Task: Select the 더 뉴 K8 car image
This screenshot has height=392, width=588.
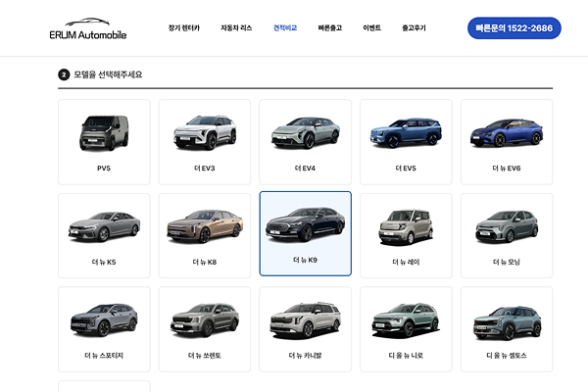Action: (x=205, y=226)
